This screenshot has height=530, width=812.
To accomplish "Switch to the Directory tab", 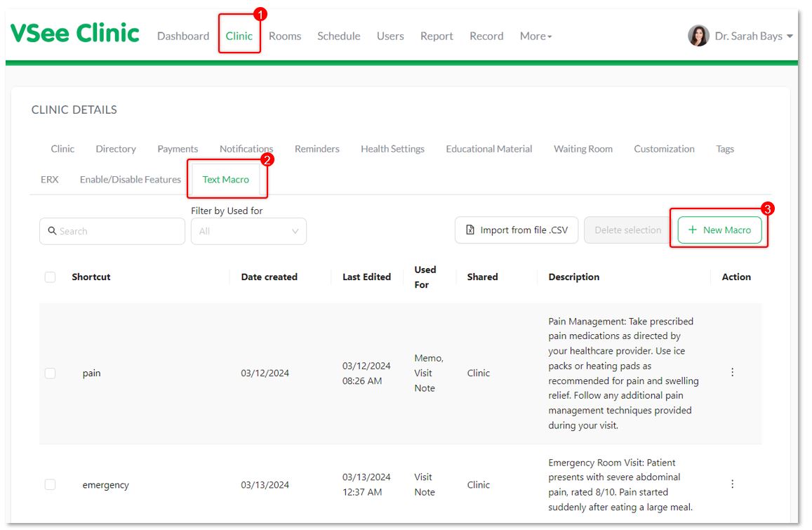I will pyautogui.click(x=116, y=149).
